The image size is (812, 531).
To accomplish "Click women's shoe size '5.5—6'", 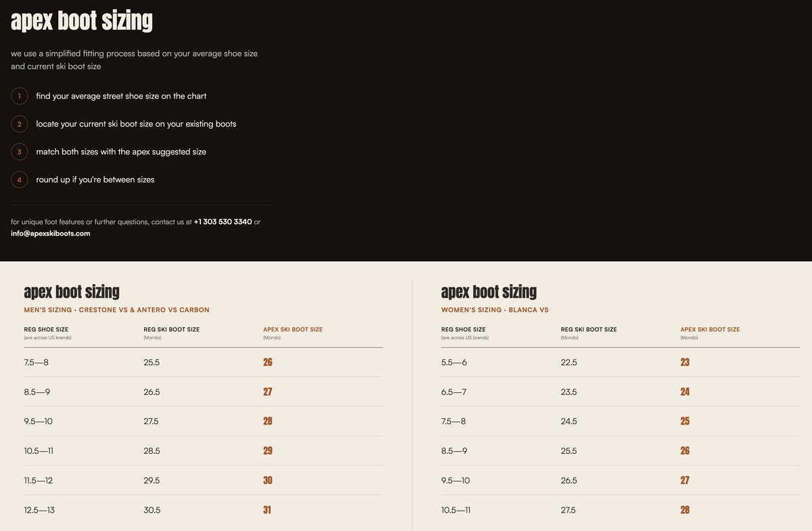I will point(454,363).
